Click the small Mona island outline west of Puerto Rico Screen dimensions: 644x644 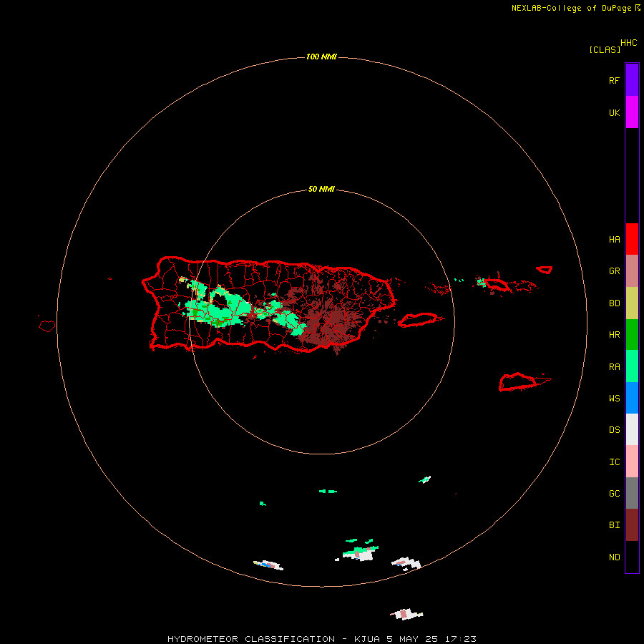click(x=47, y=326)
